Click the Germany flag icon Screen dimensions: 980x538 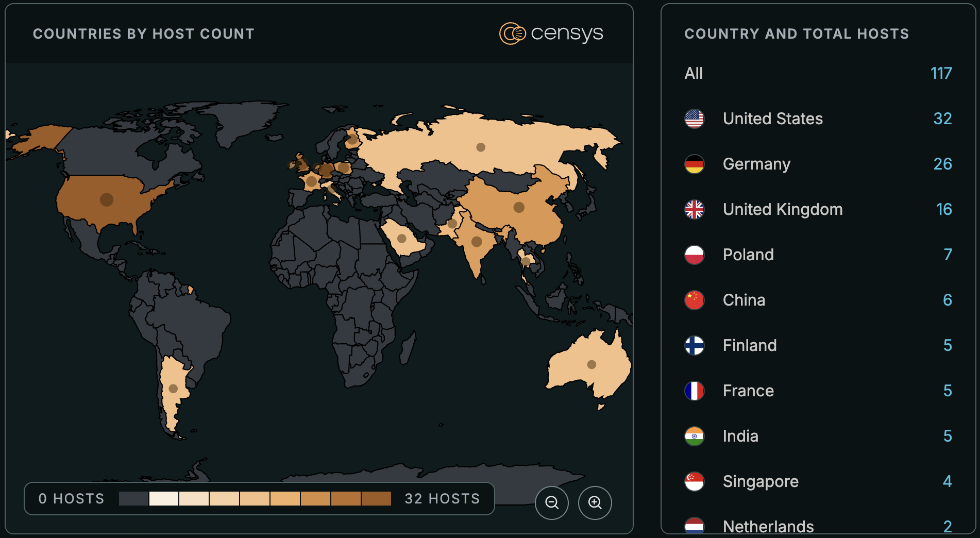tap(695, 164)
